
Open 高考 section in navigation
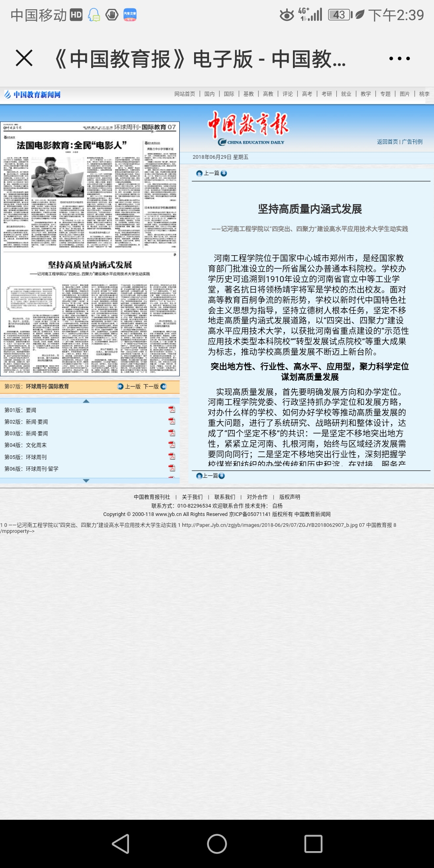click(307, 94)
